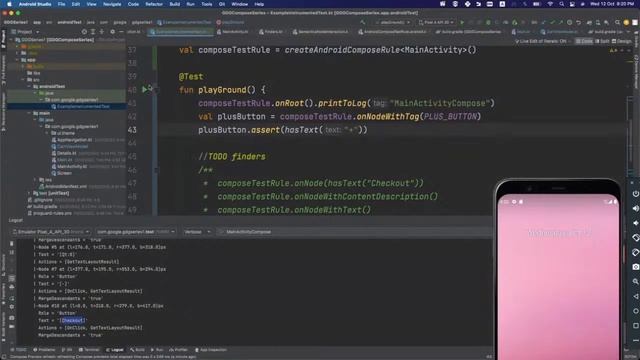
Task: Click the Logcat screen capture camera icon
Action: click(x=11, y=318)
